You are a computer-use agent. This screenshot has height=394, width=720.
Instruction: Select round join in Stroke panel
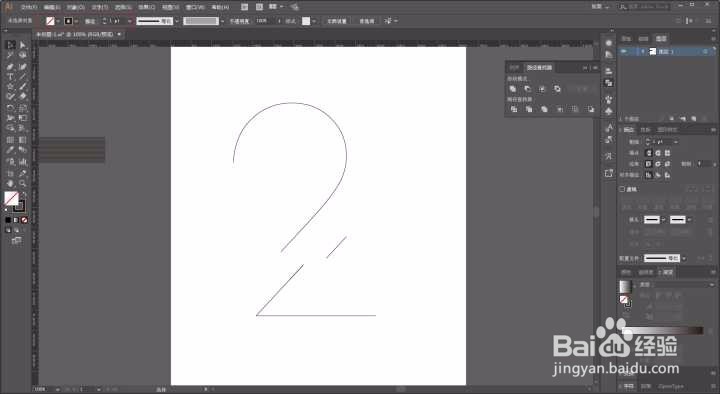(658, 163)
